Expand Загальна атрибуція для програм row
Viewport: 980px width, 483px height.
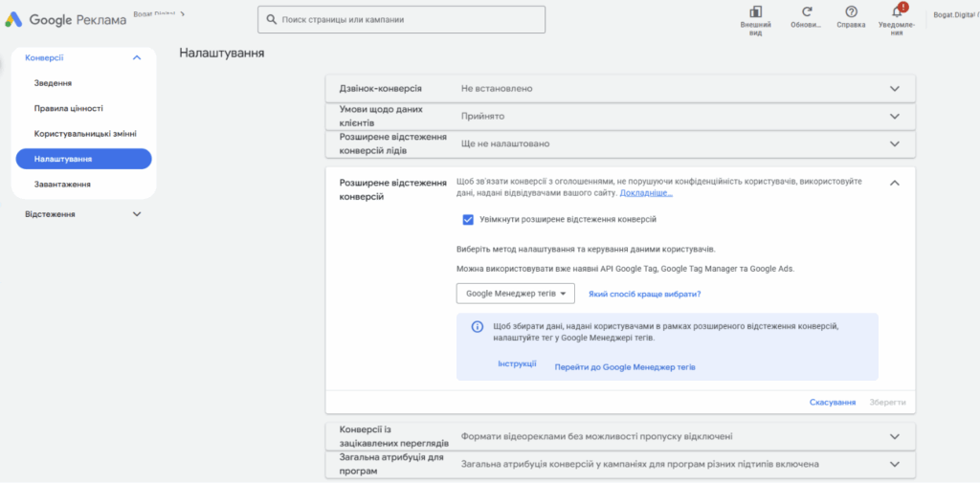click(895, 464)
